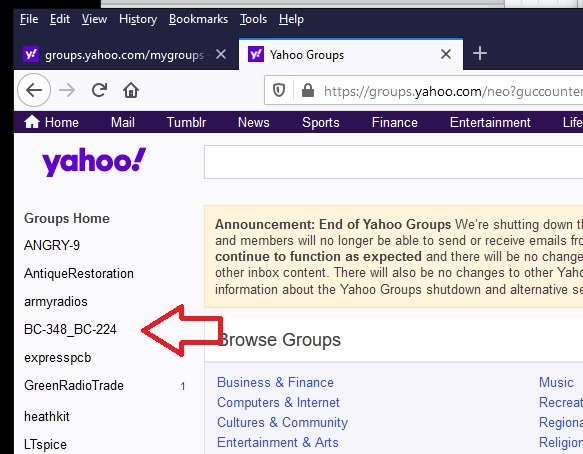
Task: Click the Announcement: End of Yahoo Groups text
Action: (333, 225)
